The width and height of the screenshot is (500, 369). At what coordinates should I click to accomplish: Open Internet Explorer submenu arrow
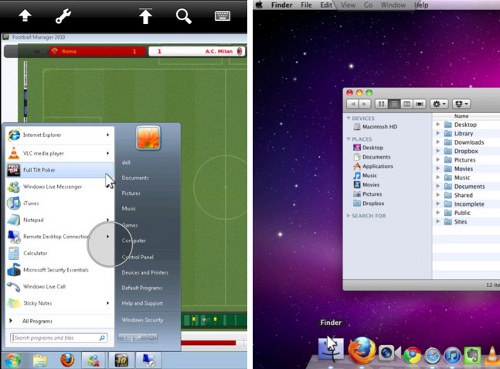coord(108,135)
